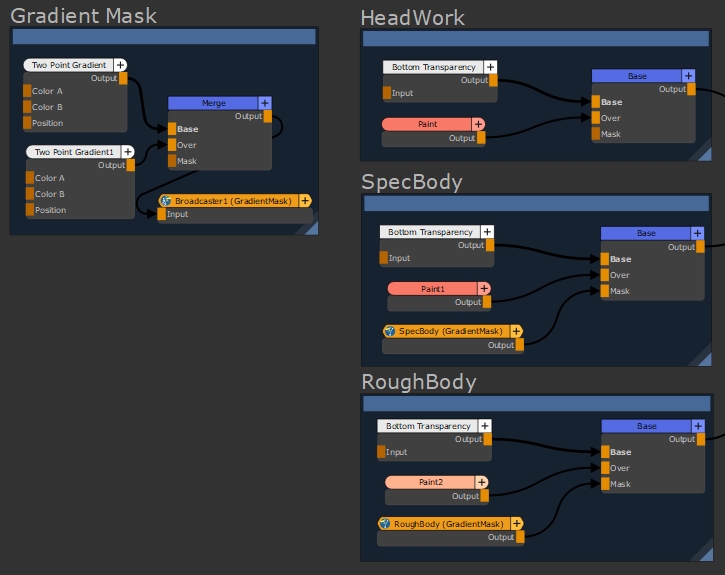The height and width of the screenshot is (575, 725).
Task: Click the RoughBody receiver node icon
Action: [x=385, y=524]
